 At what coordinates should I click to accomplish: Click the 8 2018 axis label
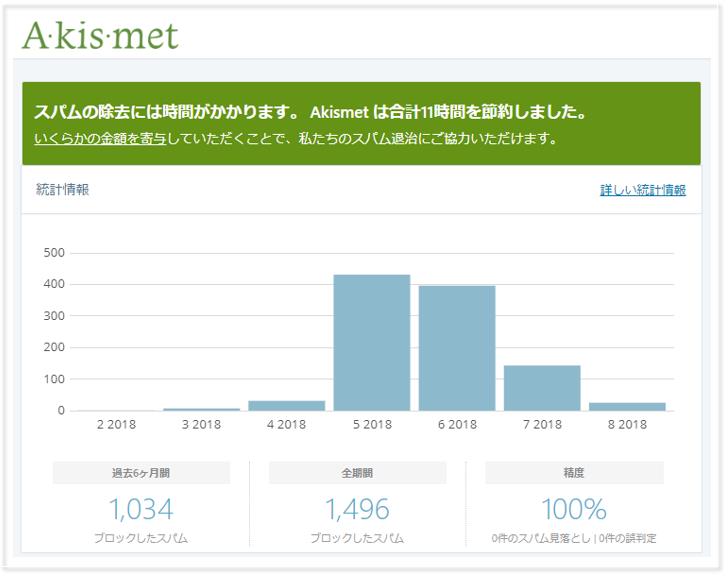point(627,424)
